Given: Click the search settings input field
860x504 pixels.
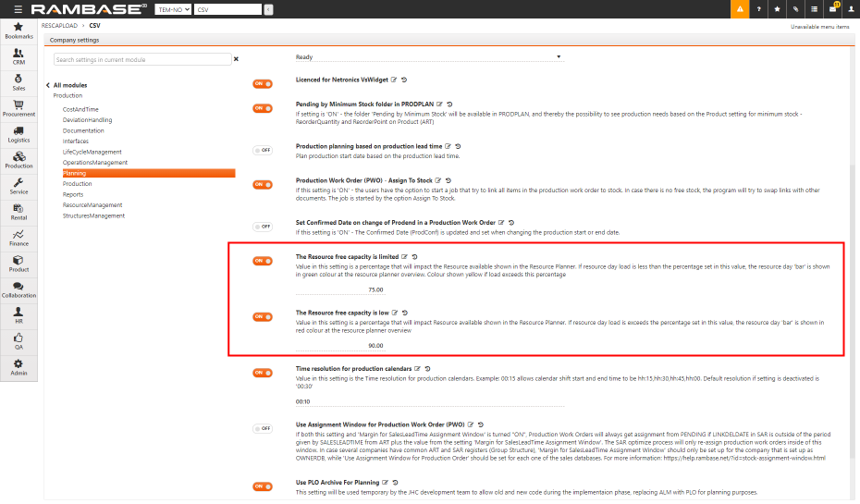Looking at the screenshot, I should pyautogui.click(x=141, y=59).
